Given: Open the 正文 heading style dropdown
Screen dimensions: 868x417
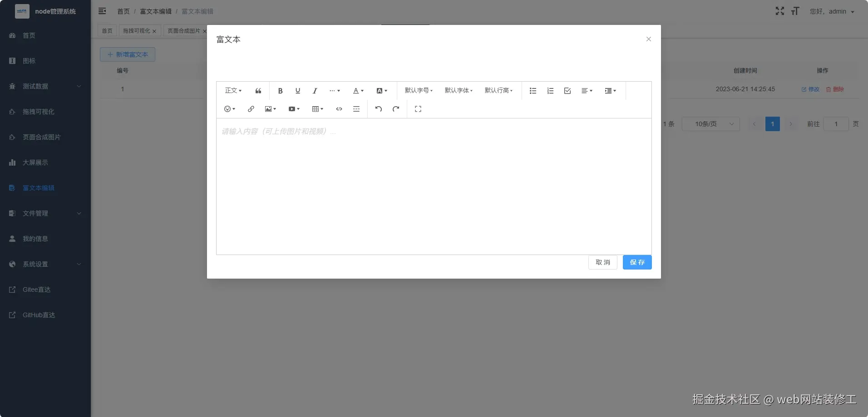Looking at the screenshot, I should click(x=233, y=91).
